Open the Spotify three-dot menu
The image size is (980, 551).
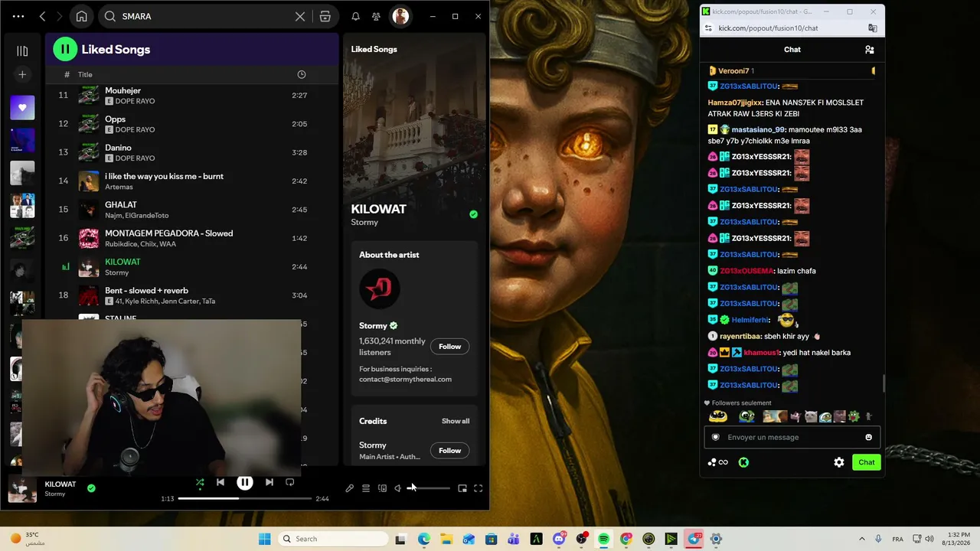[18, 16]
